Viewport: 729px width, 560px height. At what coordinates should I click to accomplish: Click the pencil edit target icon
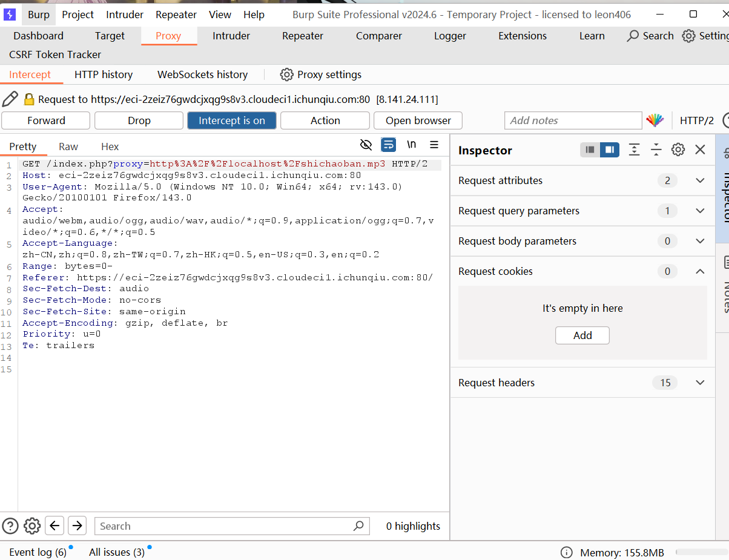coord(10,99)
